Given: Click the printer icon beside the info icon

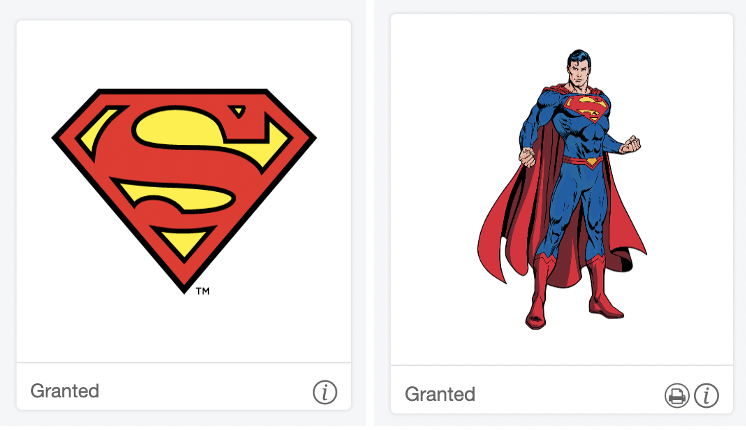Looking at the screenshot, I should coord(677,395).
